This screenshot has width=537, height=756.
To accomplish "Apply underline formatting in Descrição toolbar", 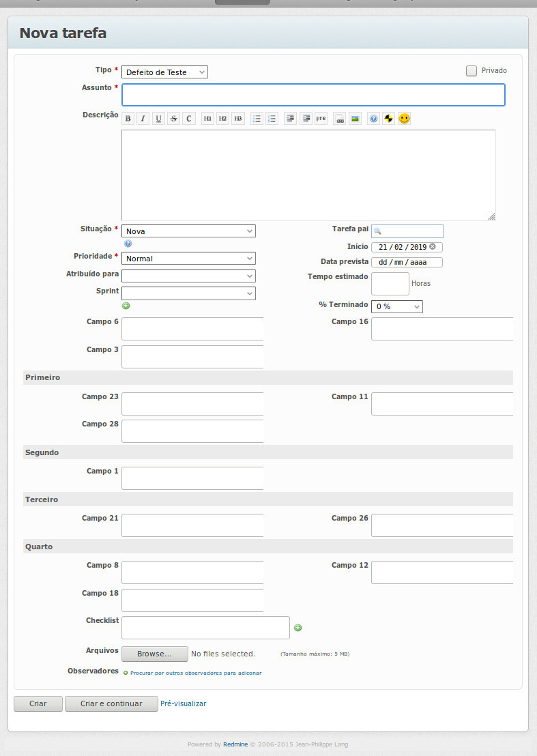I will coord(158,119).
